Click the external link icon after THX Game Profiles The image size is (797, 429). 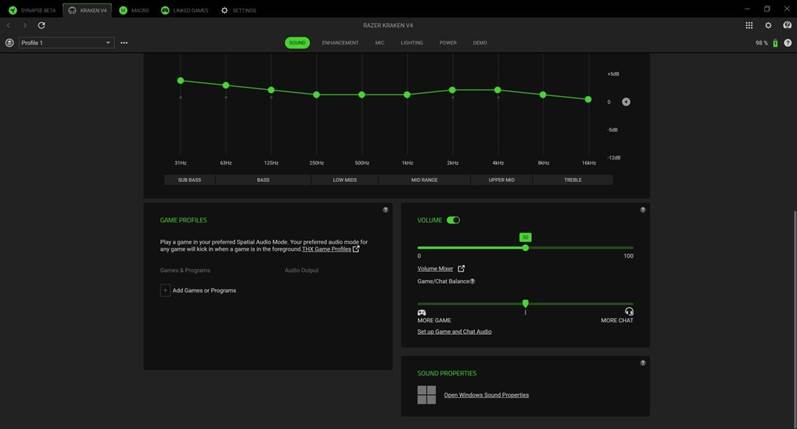(x=356, y=249)
